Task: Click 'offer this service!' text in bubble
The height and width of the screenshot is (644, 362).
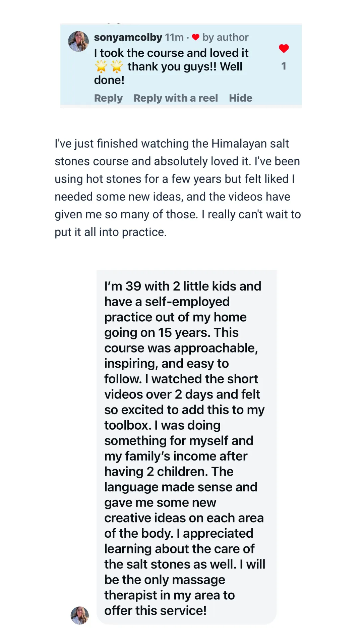Action: [x=155, y=610]
